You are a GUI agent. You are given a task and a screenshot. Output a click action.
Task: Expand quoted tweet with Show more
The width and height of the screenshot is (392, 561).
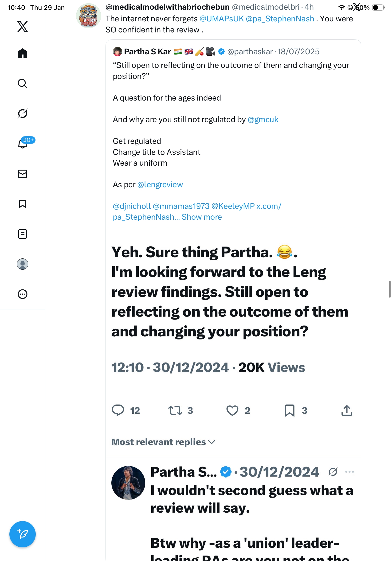202,217
